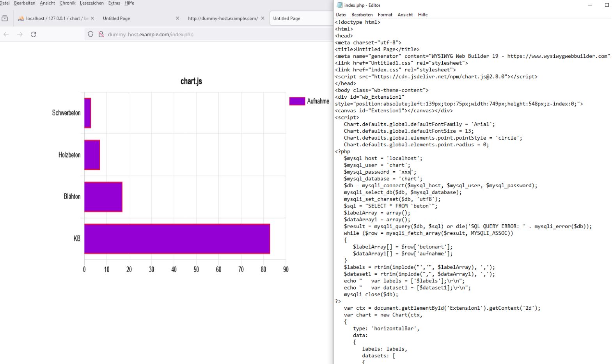Go back to the previous page

click(x=6, y=34)
